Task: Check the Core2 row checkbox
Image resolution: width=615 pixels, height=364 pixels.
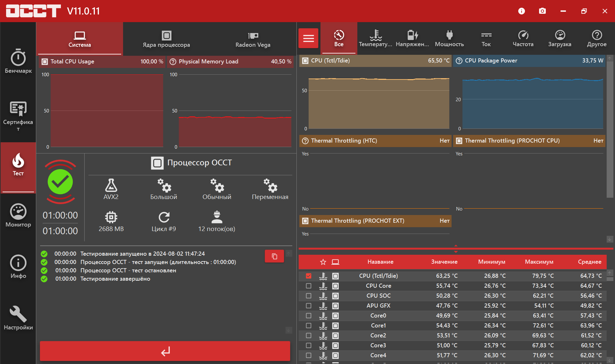Action: 309,335
